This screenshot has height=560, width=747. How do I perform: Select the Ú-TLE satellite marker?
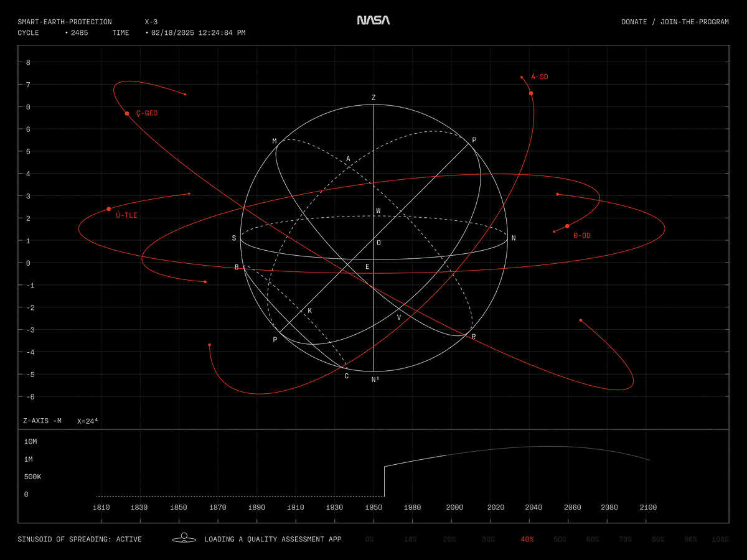[108, 208]
